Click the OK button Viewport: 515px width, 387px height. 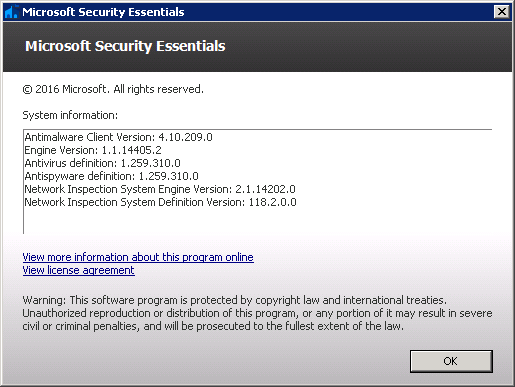point(451,361)
